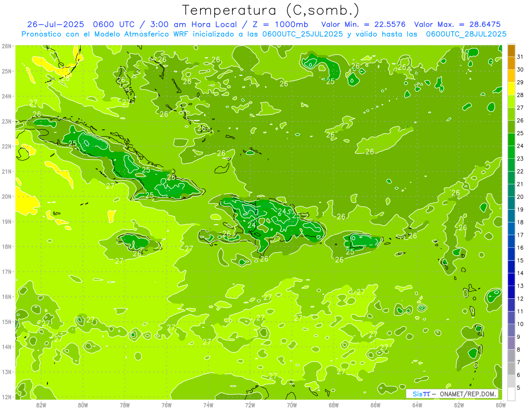Screen dimensions: 532x411
Task: Click the '23N' latitude axis label
Action: click(7, 121)
